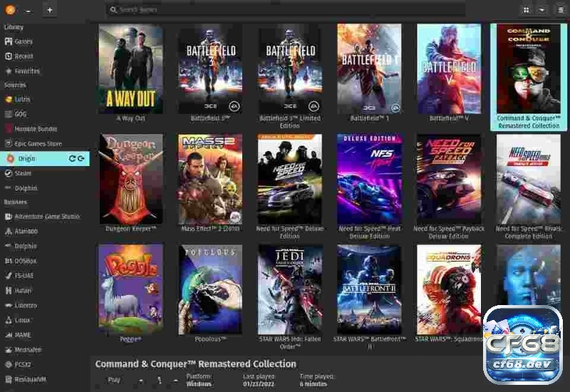
Task: Select the Battlefield V cover
Action: tap(449, 68)
